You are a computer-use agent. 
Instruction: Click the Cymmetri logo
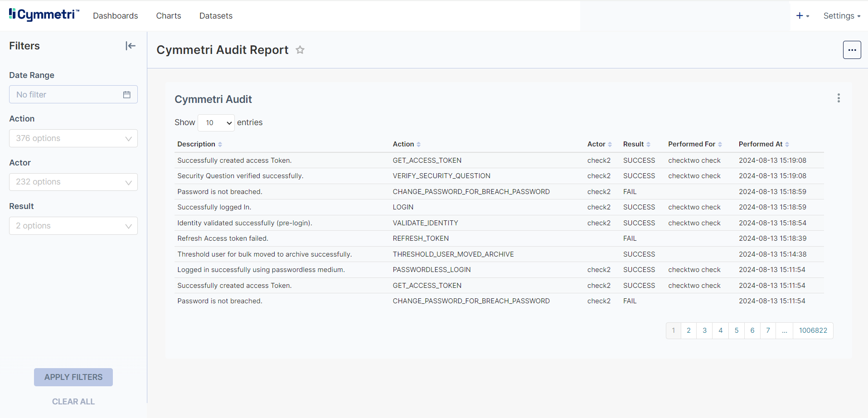44,15
